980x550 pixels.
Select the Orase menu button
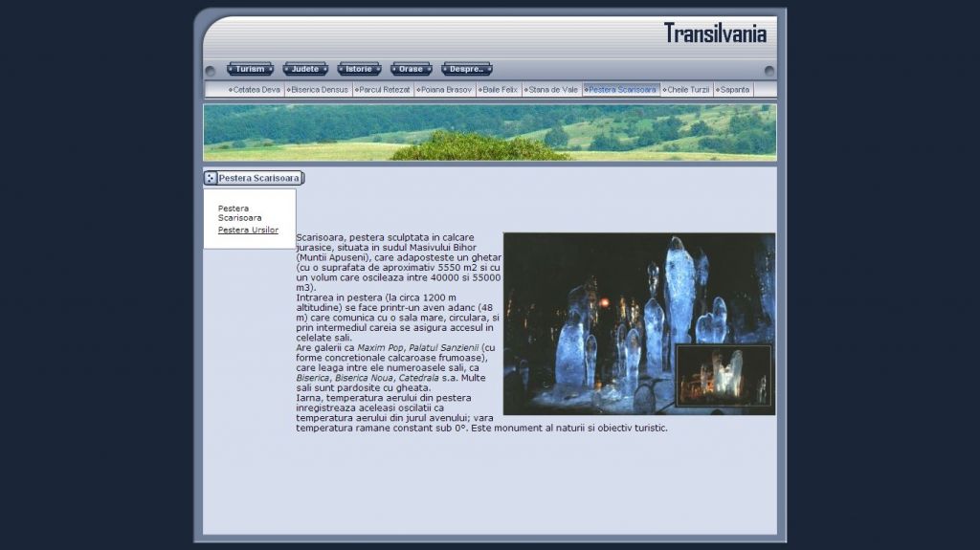[411, 69]
